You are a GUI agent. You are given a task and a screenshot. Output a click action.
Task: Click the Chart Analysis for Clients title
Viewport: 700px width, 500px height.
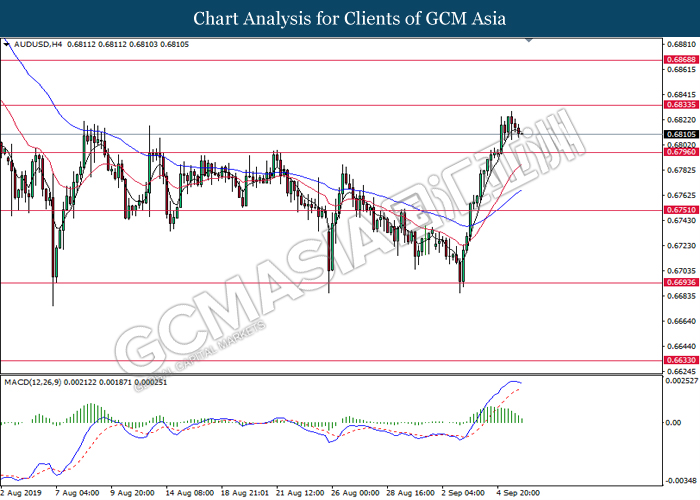[x=350, y=19]
